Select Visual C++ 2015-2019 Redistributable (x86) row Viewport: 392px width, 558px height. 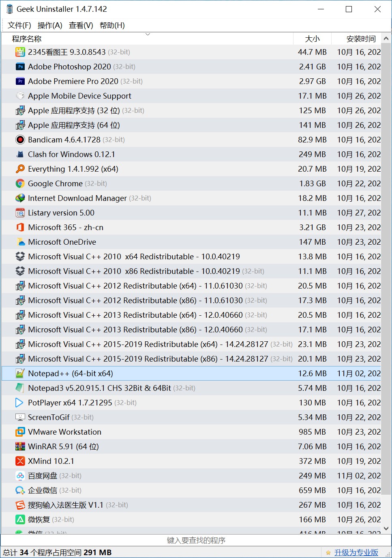[191, 359]
